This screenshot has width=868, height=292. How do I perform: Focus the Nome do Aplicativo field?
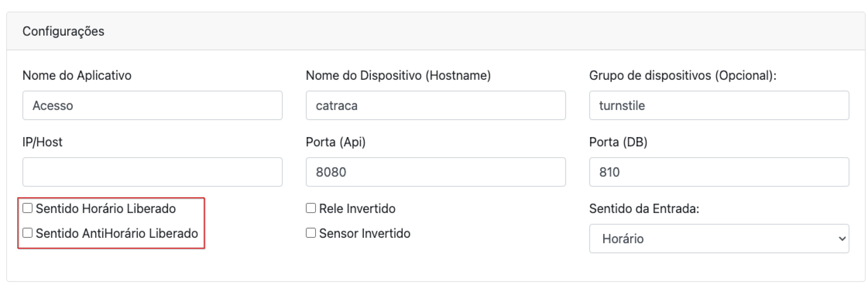click(x=152, y=106)
